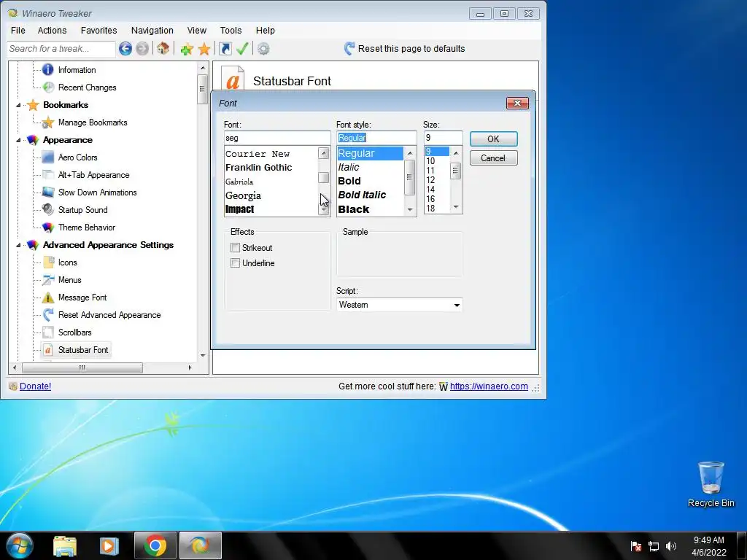Click font list scroll-down arrow
The height and width of the screenshot is (560, 747).
(x=323, y=210)
